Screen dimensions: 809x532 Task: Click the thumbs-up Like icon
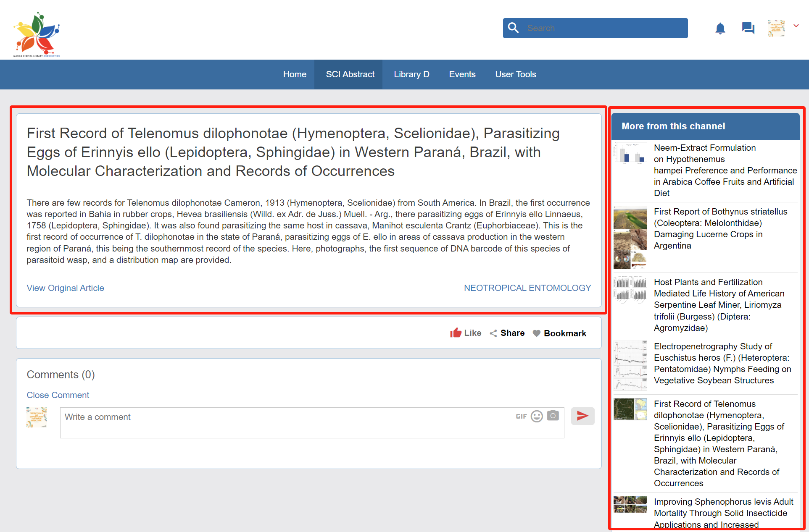[x=456, y=333]
